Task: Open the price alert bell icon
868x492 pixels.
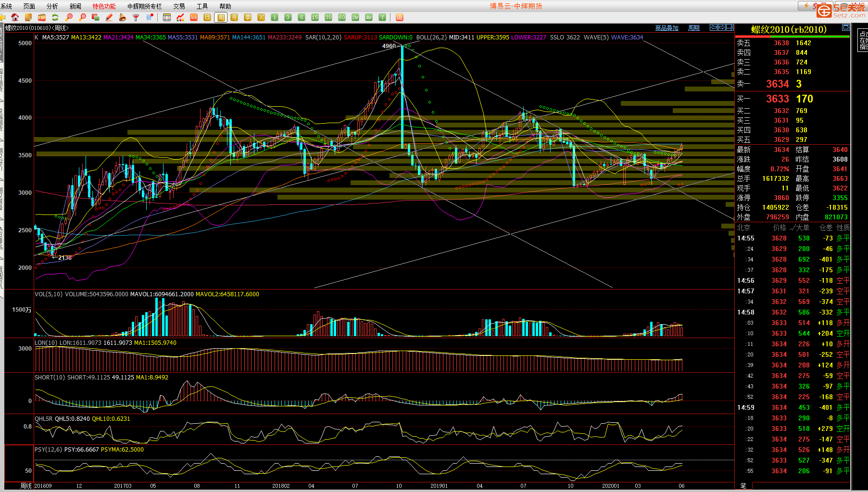Action: (x=123, y=17)
